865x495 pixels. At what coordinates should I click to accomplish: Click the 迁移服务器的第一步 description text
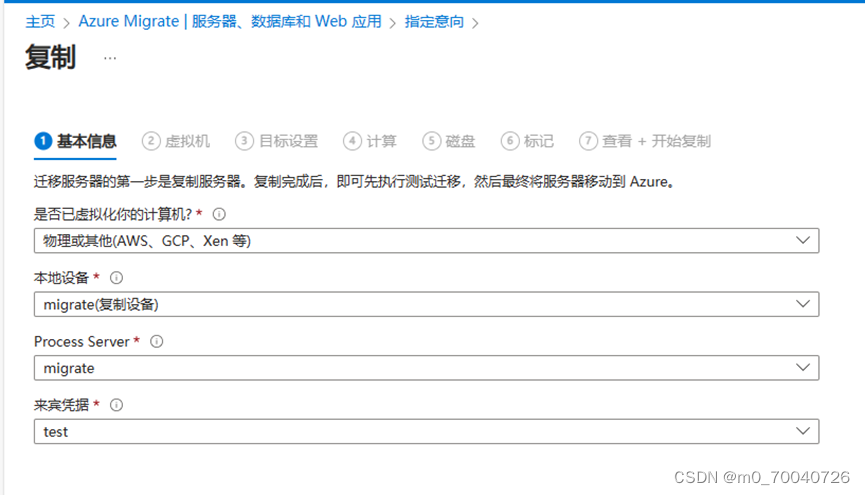coord(354,182)
